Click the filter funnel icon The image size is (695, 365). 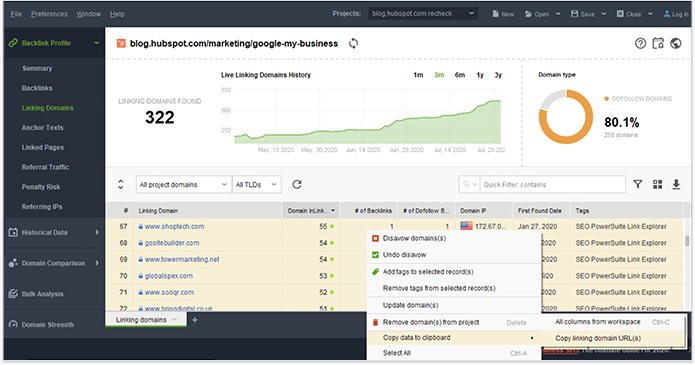click(637, 184)
